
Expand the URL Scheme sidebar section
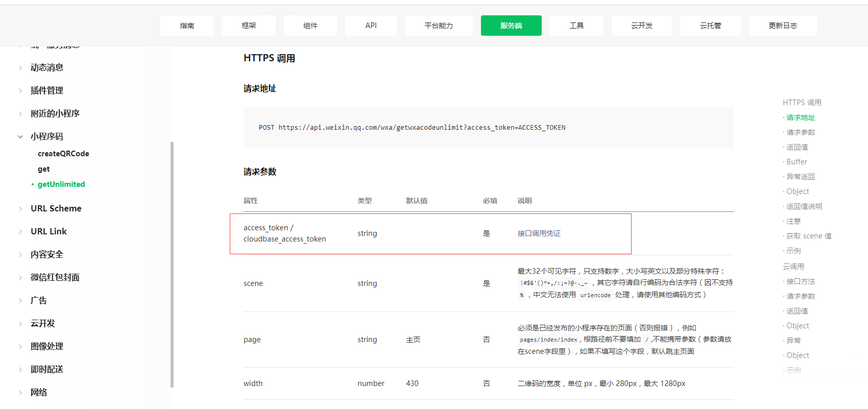(56, 208)
